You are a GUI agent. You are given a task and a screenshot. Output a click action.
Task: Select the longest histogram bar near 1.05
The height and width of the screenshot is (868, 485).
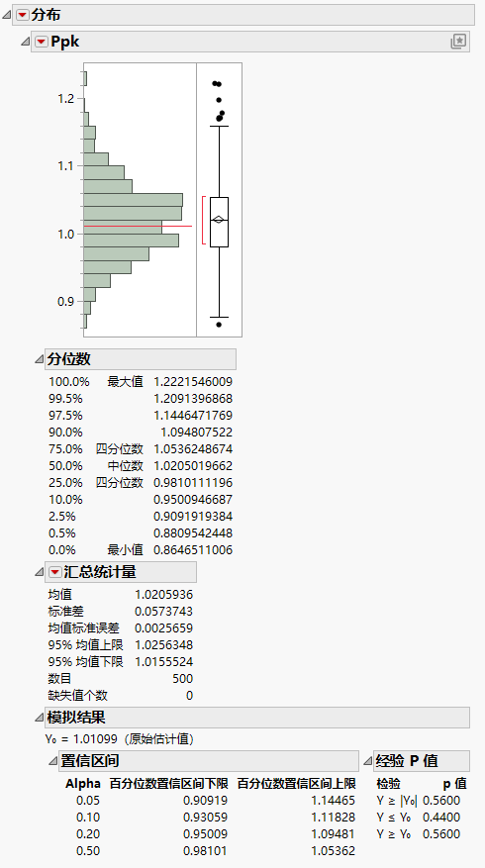tap(133, 200)
